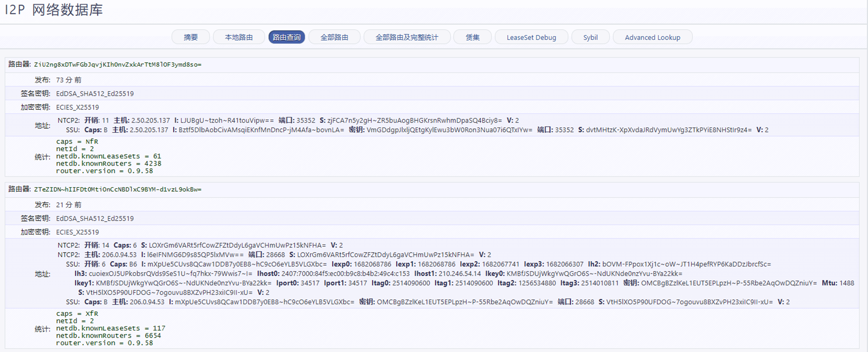Click second router SSU port value 28668
This screenshot has width=868, height=352.
(x=584, y=302)
